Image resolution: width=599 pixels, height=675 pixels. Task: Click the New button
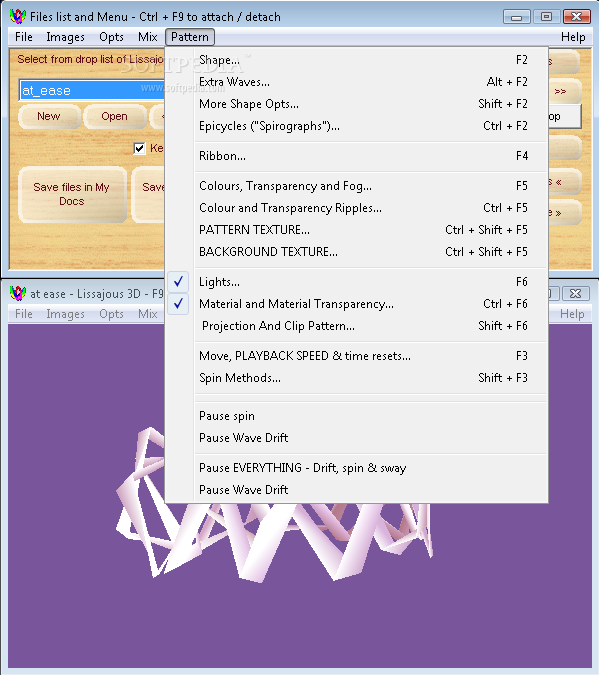click(49, 116)
